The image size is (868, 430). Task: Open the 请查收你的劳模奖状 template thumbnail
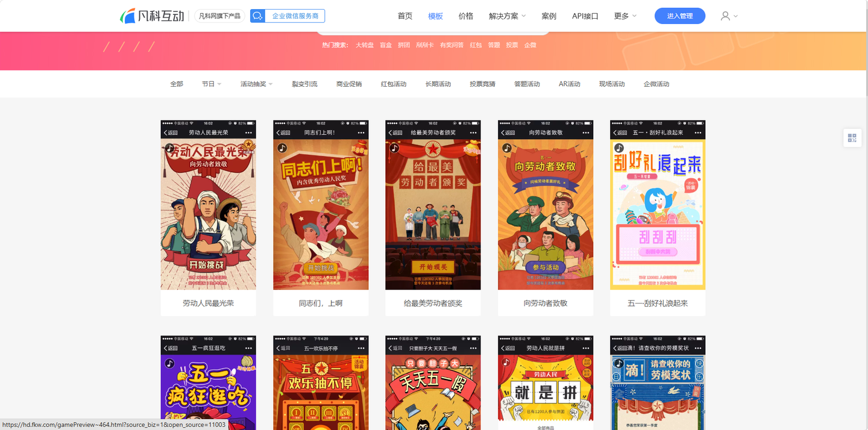[x=658, y=382]
